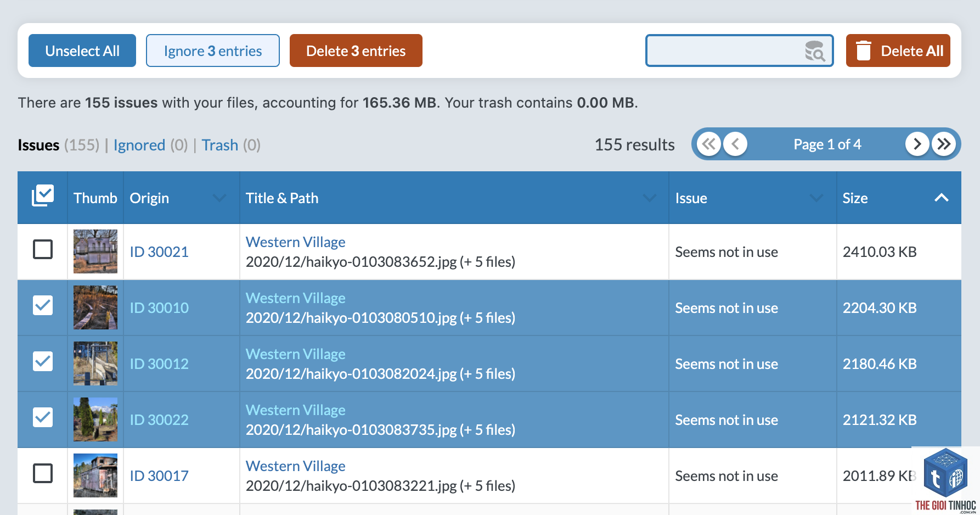Click the size value 2180.46 KB
The width and height of the screenshot is (980, 515).
tap(880, 364)
